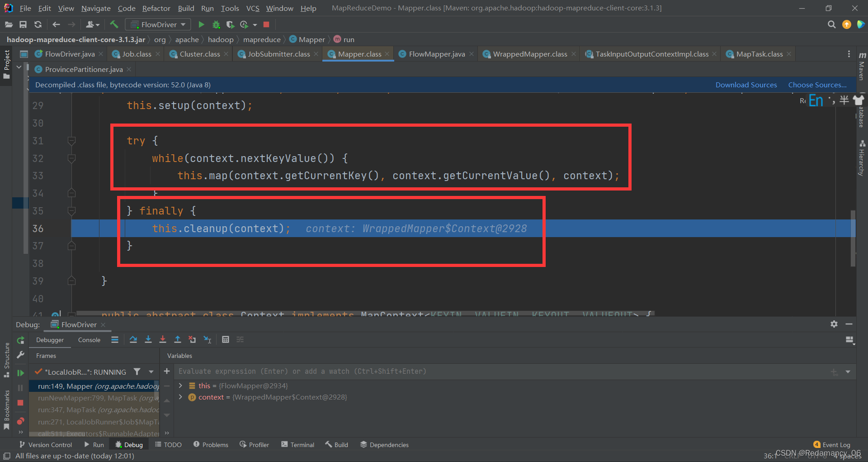Click the Download Sources link

tap(746, 85)
